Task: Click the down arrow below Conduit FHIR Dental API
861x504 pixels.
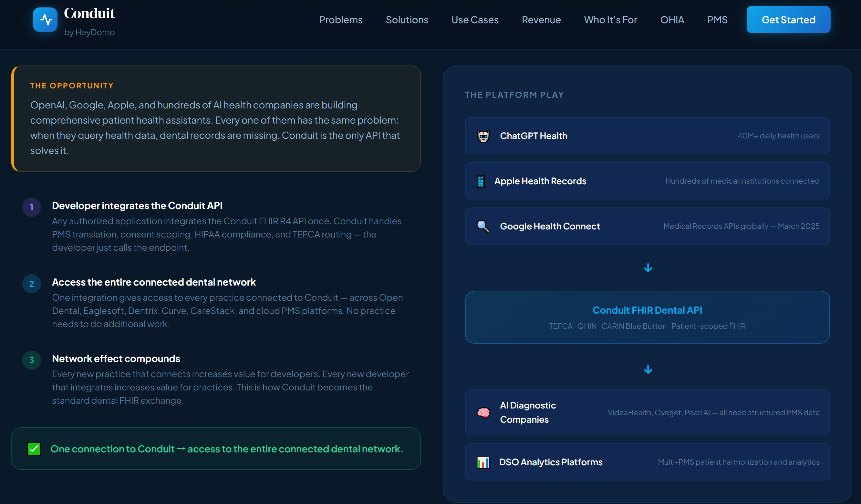Action: click(648, 369)
